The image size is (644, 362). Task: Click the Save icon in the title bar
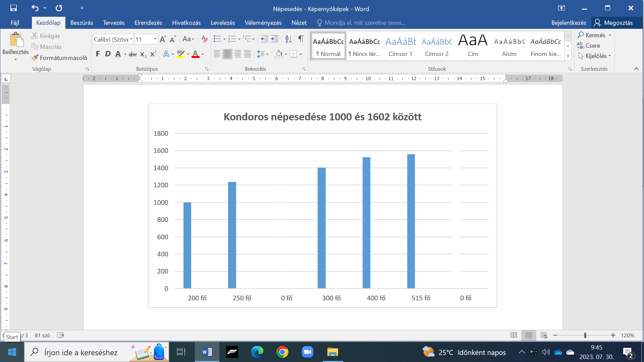[13, 8]
